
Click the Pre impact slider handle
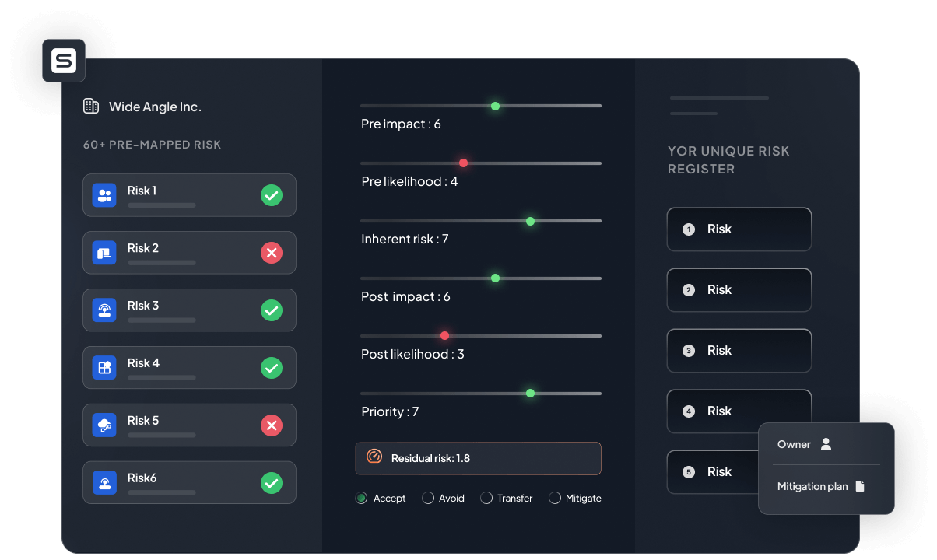[x=495, y=106]
